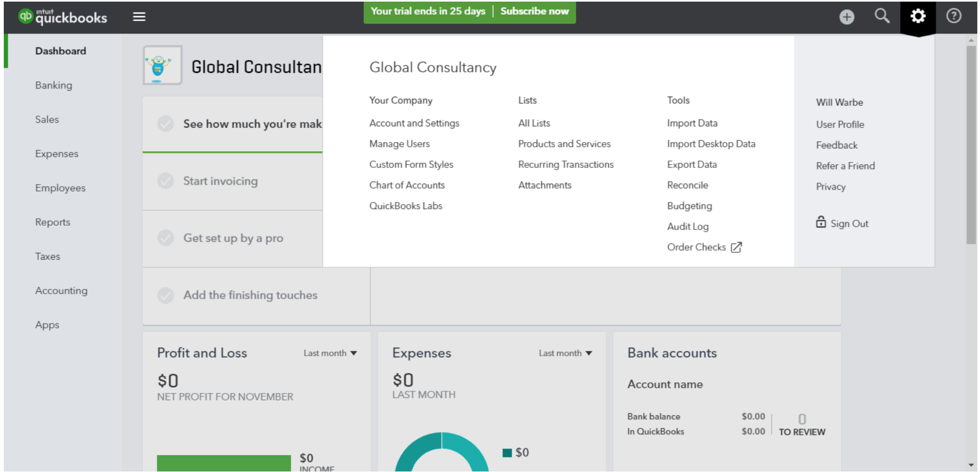Click the QuickBooks logo

click(x=63, y=17)
